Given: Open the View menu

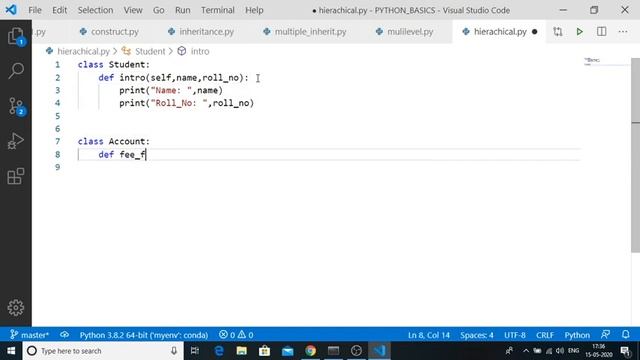Looking at the screenshot, I should [133, 10].
